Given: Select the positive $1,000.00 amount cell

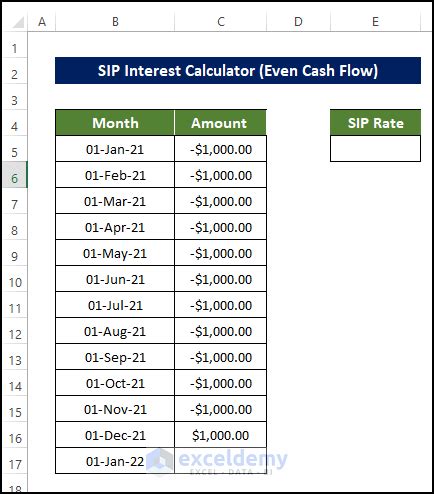Looking at the screenshot, I should coord(220,435).
